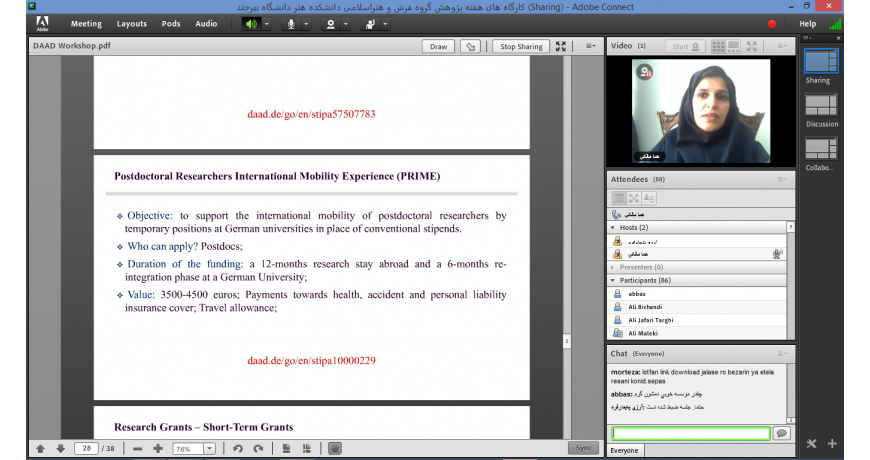
Task: Click the raise hand status icon
Action: tap(370, 24)
